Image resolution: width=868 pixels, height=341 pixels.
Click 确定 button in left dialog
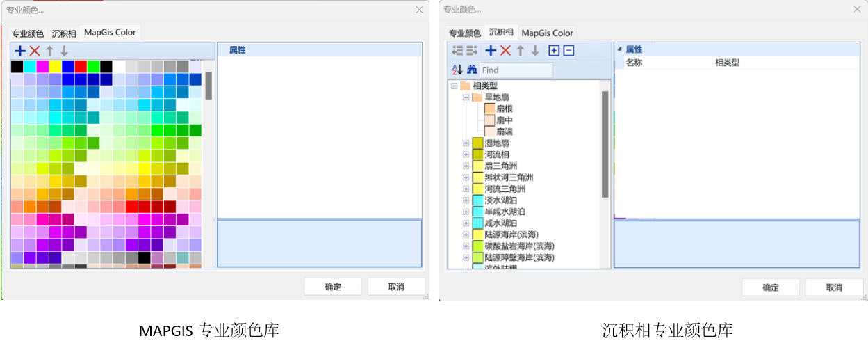coord(333,287)
